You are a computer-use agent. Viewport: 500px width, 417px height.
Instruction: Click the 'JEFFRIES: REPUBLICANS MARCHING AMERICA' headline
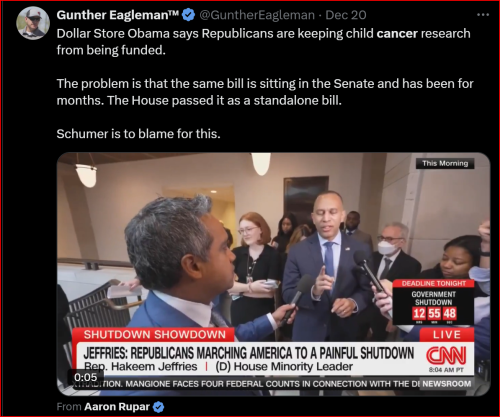pos(248,353)
